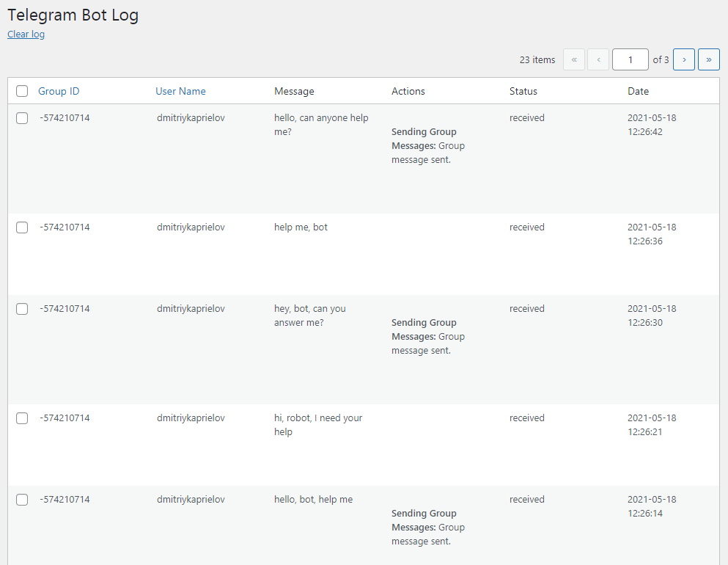728x565 pixels.
Task: Toggle the select-all checkbox in the table header
Action: click(22, 91)
